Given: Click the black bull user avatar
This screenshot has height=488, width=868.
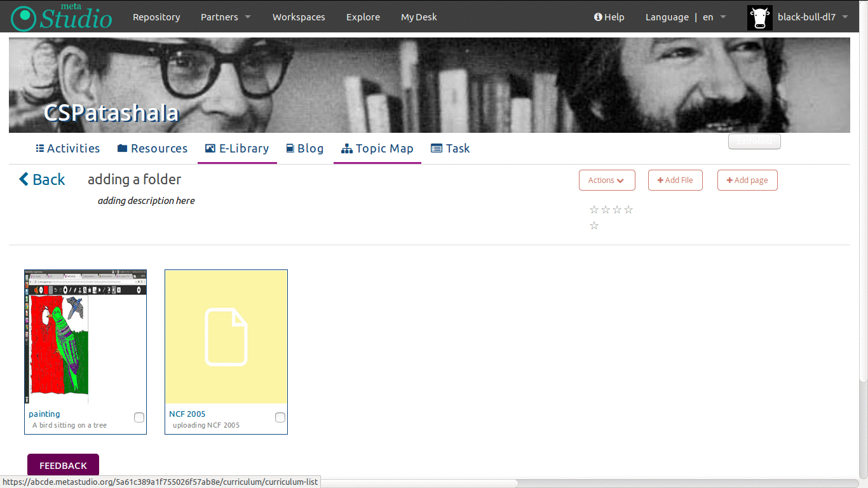Looking at the screenshot, I should click(x=759, y=18).
